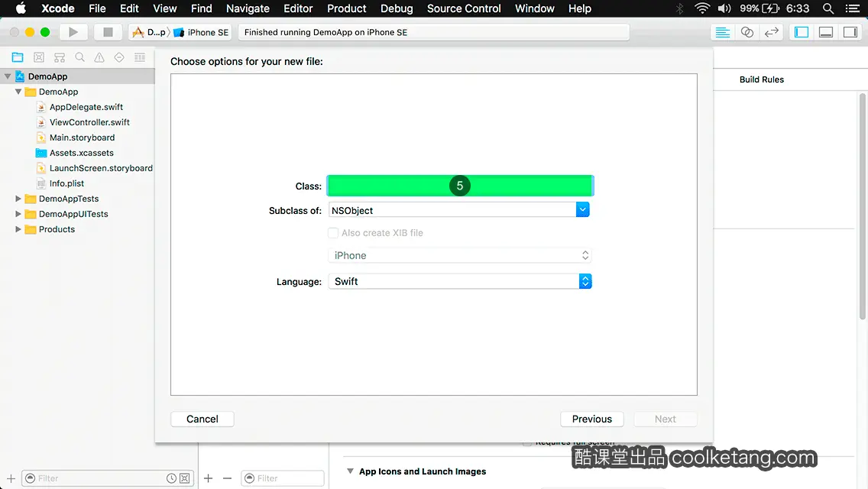Screen dimensions: 868x489
Task: Select Main.storyboard in the navigator
Action: coord(82,138)
